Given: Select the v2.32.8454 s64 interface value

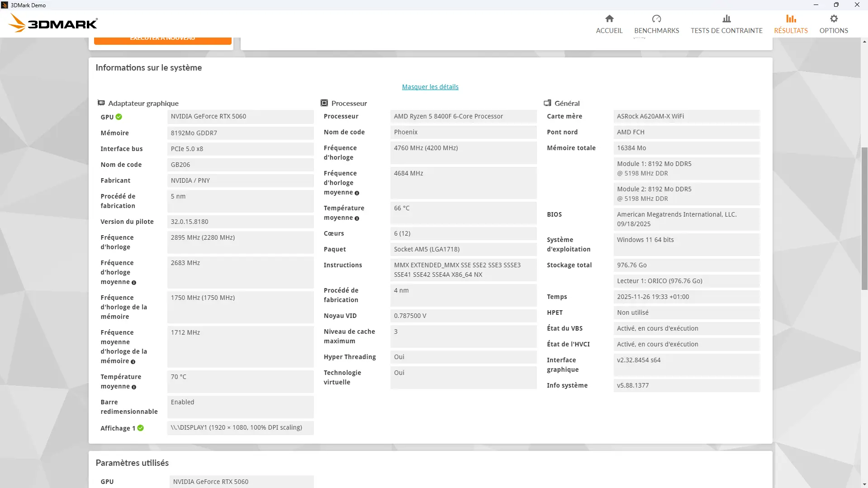Looking at the screenshot, I should (x=687, y=365).
